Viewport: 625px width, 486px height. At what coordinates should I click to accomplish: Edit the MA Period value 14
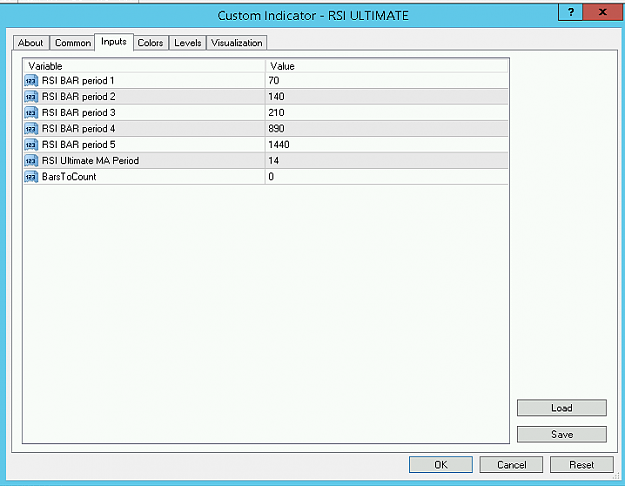(387, 161)
